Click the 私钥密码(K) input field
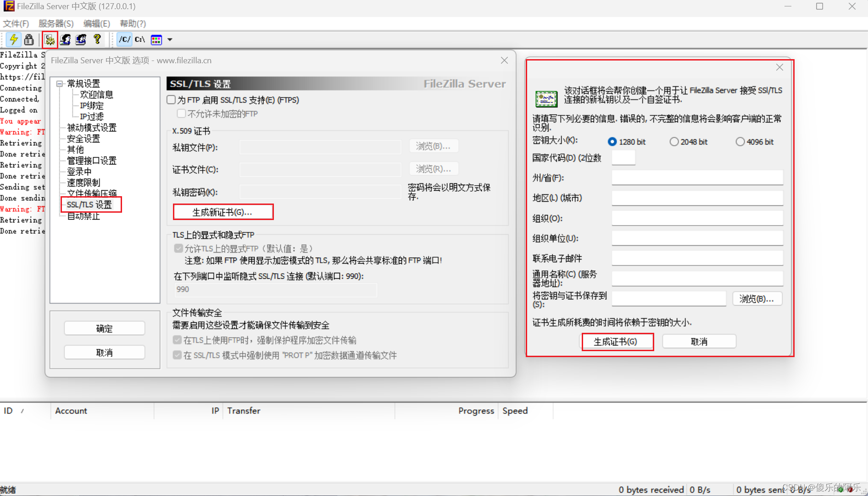Image resolution: width=868 pixels, height=496 pixels. tap(321, 192)
